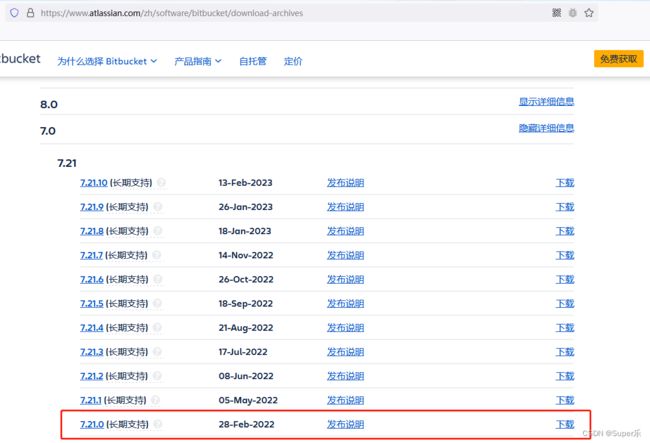This screenshot has width=650, height=443.
Task: Open 发布说明 release notes for 7.21.10
Action: pos(345,183)
